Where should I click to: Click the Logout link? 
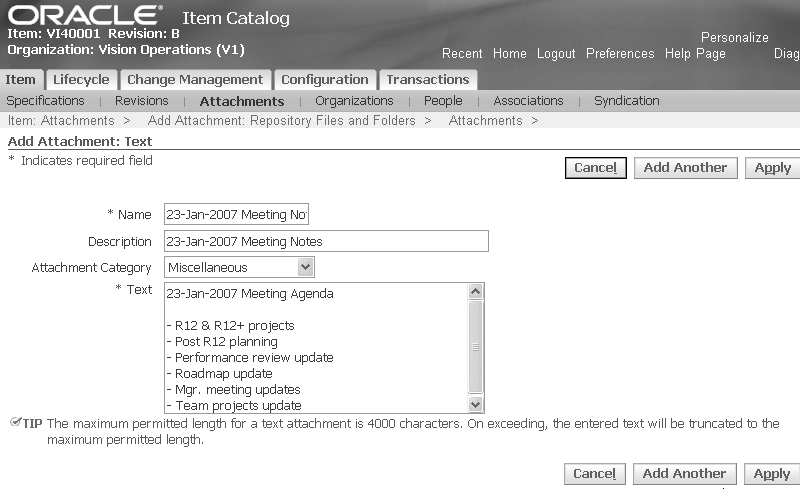(x=556, y=54)
